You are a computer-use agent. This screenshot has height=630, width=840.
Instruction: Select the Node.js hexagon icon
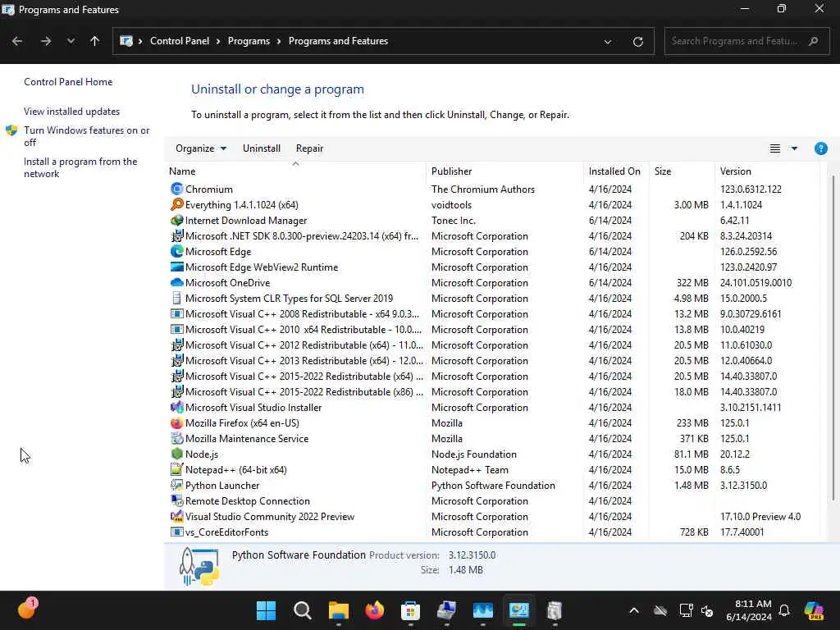coord(177,454)
